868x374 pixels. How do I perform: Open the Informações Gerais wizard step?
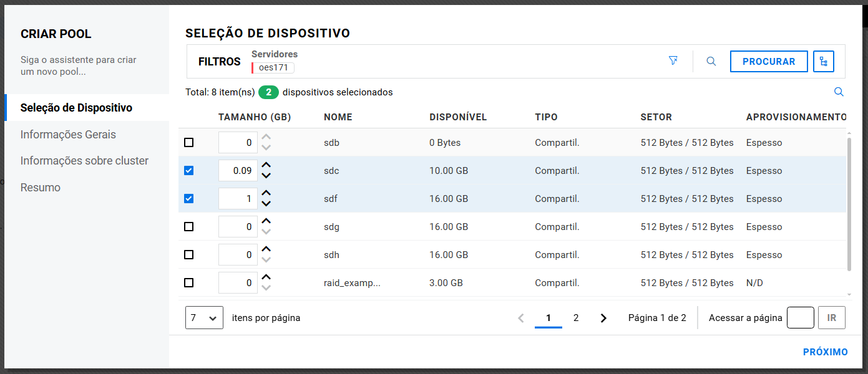tap(68, 135)
